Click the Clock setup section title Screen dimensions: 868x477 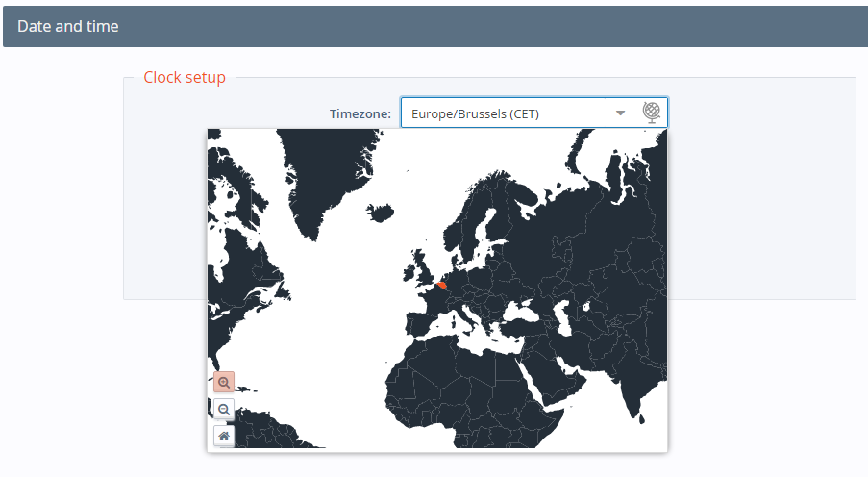(x=185, y=77)
